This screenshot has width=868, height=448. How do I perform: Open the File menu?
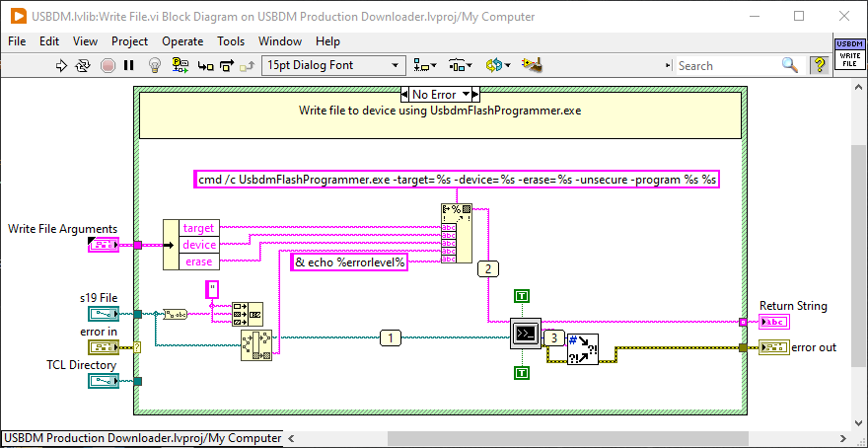point(17,41)
